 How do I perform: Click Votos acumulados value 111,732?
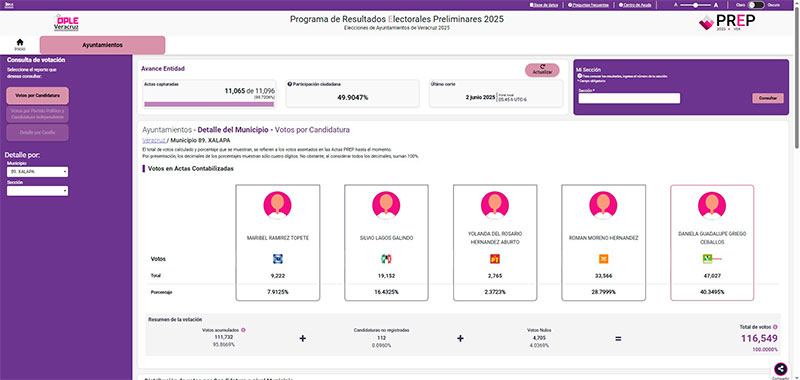click(x=223, y=338)
